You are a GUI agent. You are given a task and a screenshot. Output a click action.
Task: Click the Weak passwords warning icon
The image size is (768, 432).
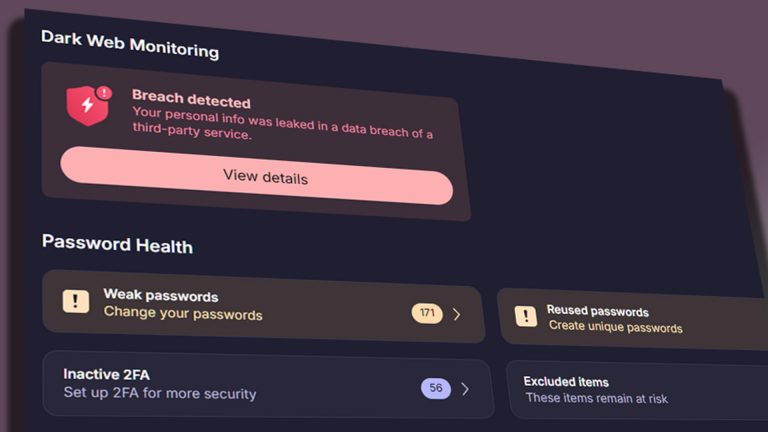pos(76,300)
